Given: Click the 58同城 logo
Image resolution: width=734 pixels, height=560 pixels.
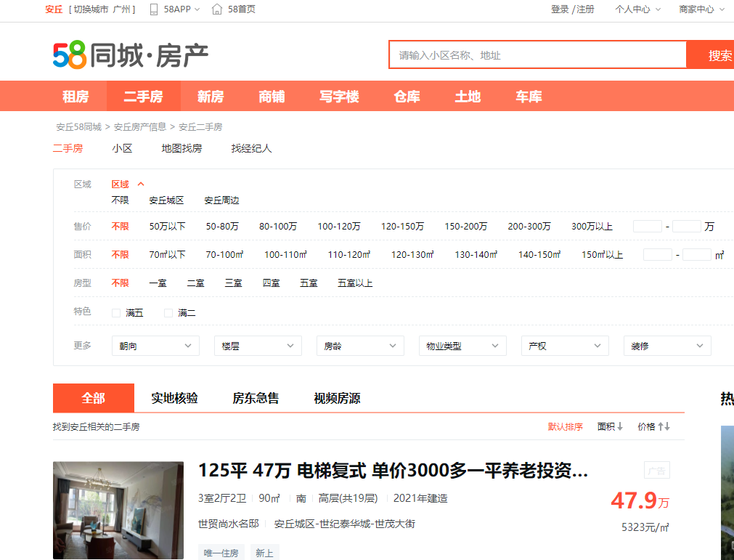Looking at the screenshot, I should (x=131, y=55).
